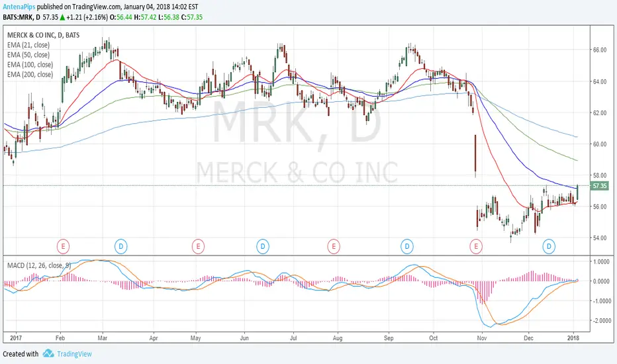Screen dimensions: 617x364
Task: Select the EMA (50, close) legend
Action: [28, 55]
